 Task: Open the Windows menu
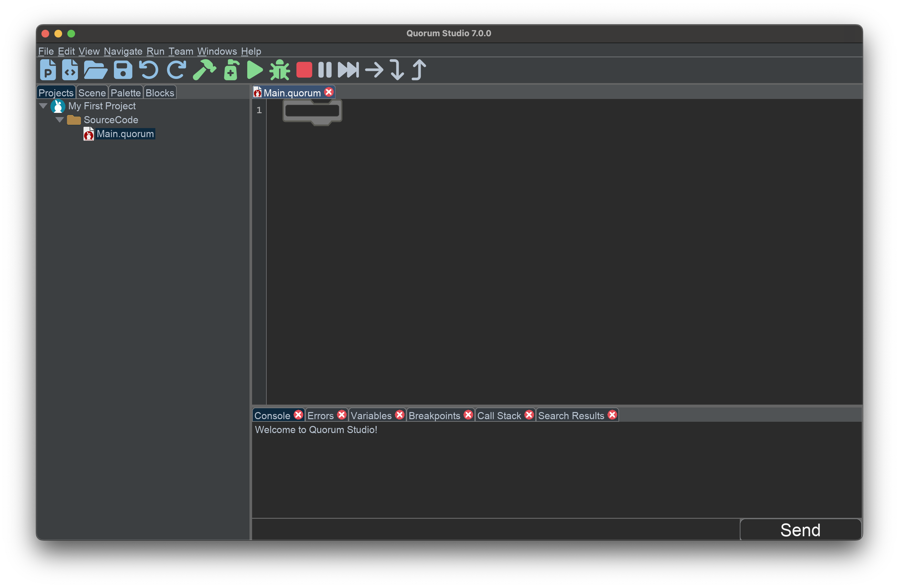pos(217,51)
